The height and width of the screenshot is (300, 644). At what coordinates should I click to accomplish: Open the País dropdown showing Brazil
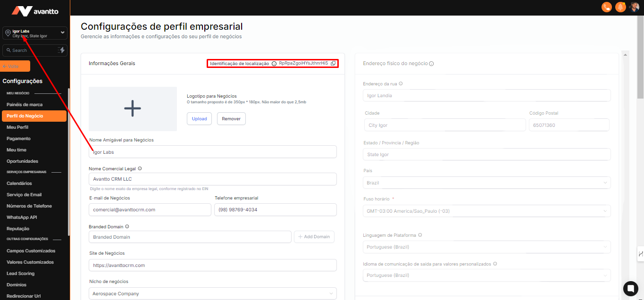coord(486,183)
